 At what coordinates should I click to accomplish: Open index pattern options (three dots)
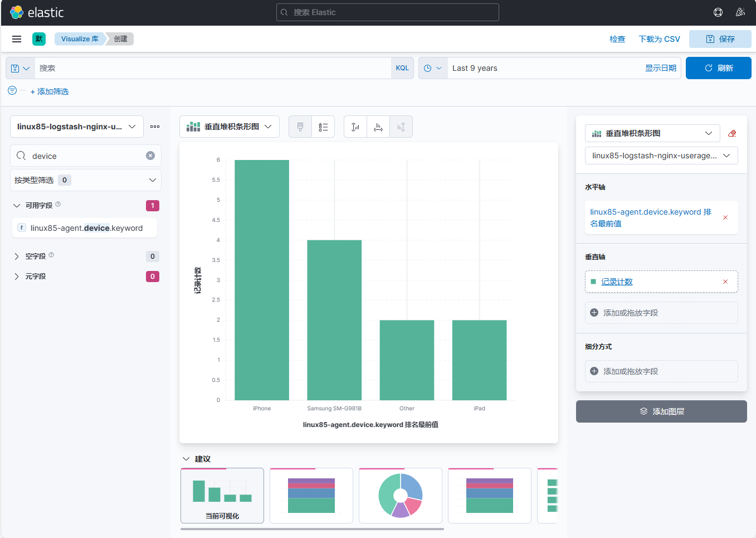[155, 127]
